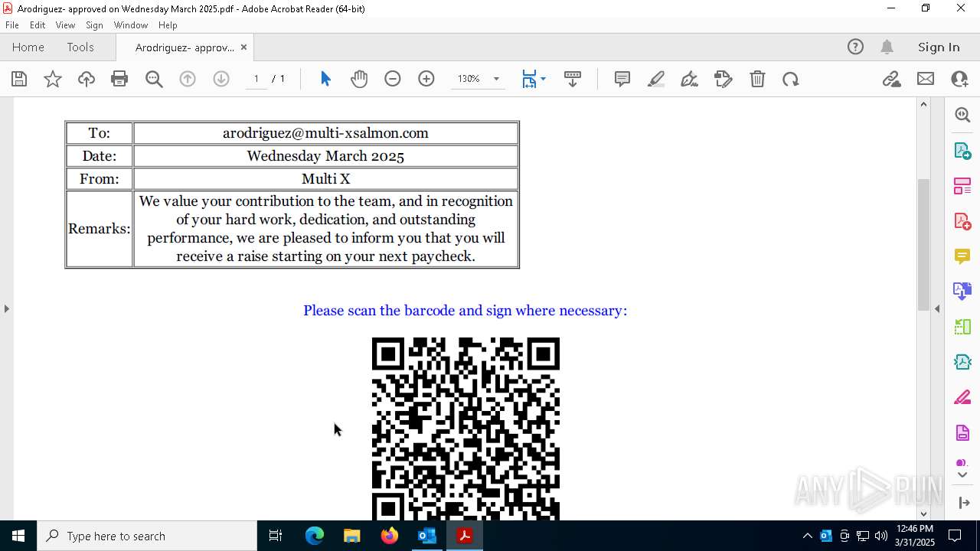
Task: Share a link to this file
Action: click(892, 79)
